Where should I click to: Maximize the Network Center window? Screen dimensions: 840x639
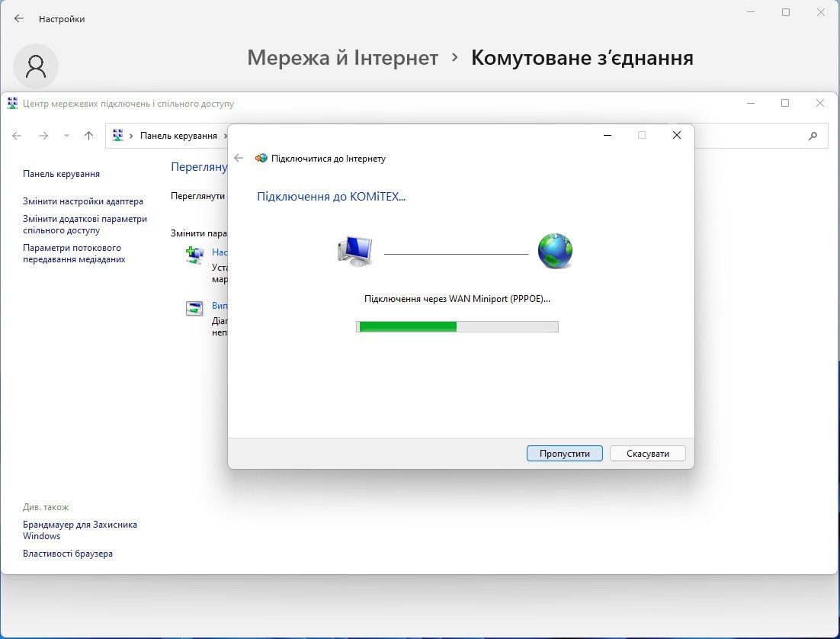click(785, 103)
